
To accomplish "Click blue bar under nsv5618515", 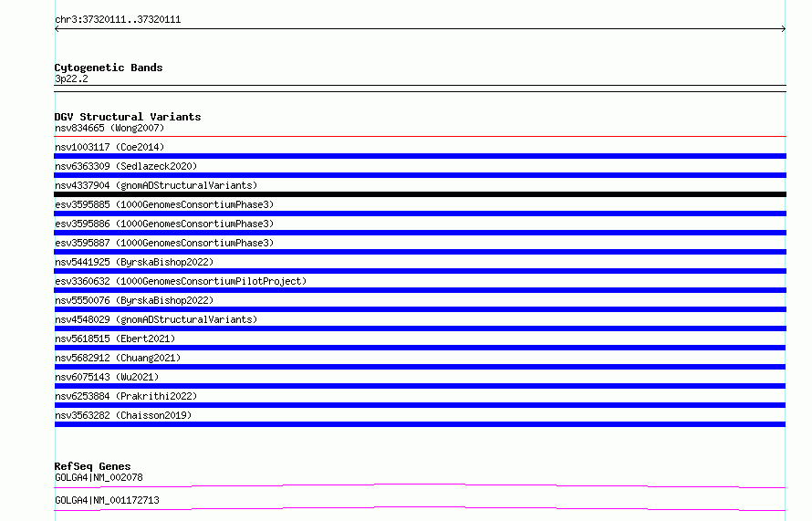I will [420, 348].
